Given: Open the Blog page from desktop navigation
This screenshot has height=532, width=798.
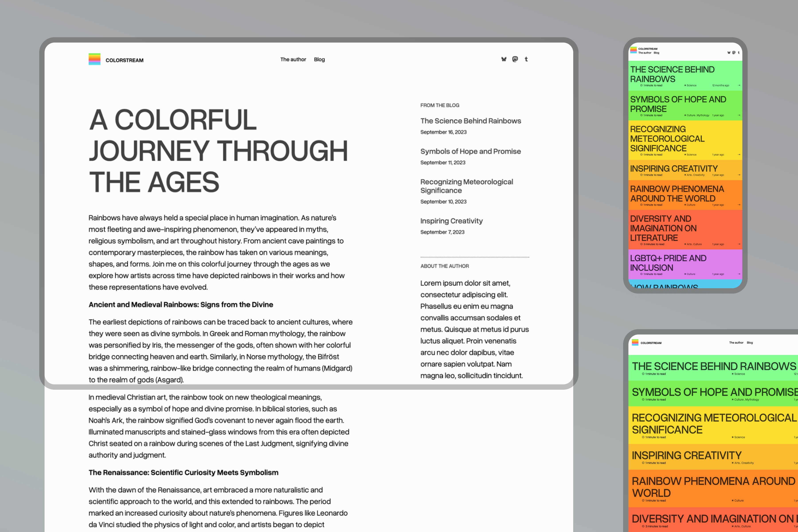Looking at the screenshot, I should tap(319, 59).
